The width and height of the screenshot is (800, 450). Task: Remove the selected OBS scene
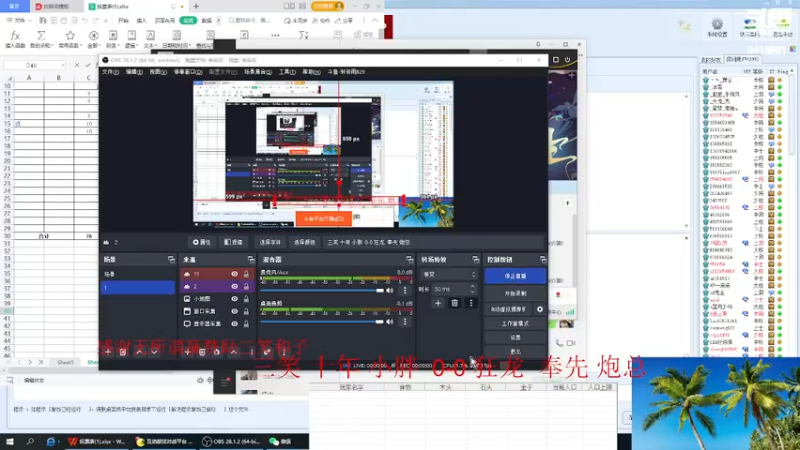[x=123, y=352]
